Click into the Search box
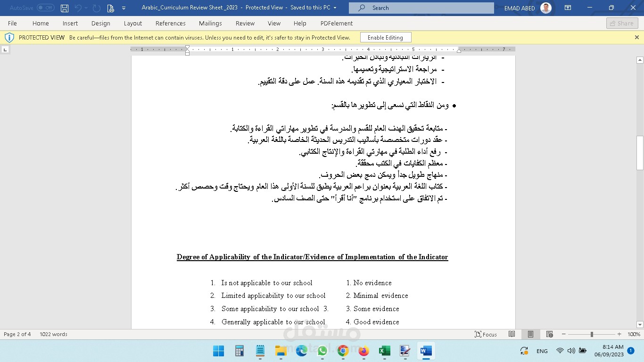The height and width of the screenshot is (362, 644). click(421, 8)
